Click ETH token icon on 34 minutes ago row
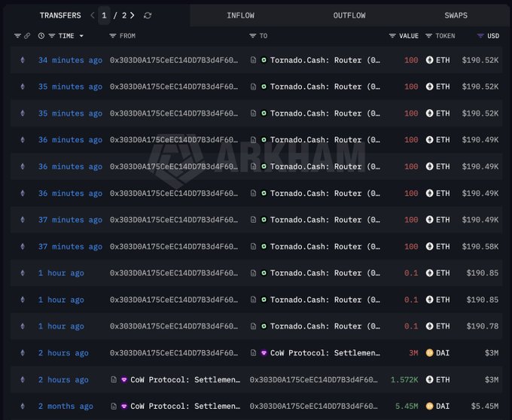The width and height of the screenshot is (512, 420). [429, 60]
